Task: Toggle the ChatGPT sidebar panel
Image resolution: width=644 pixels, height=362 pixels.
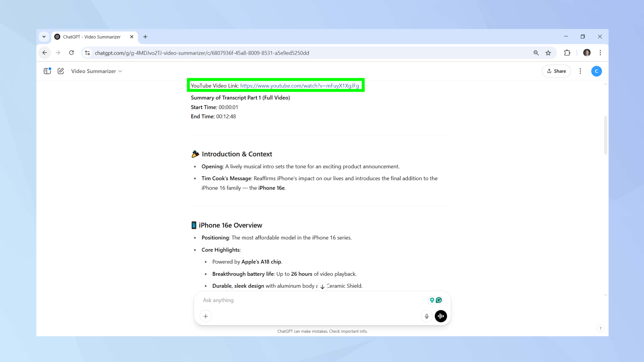Action: [x=47, y=71]
